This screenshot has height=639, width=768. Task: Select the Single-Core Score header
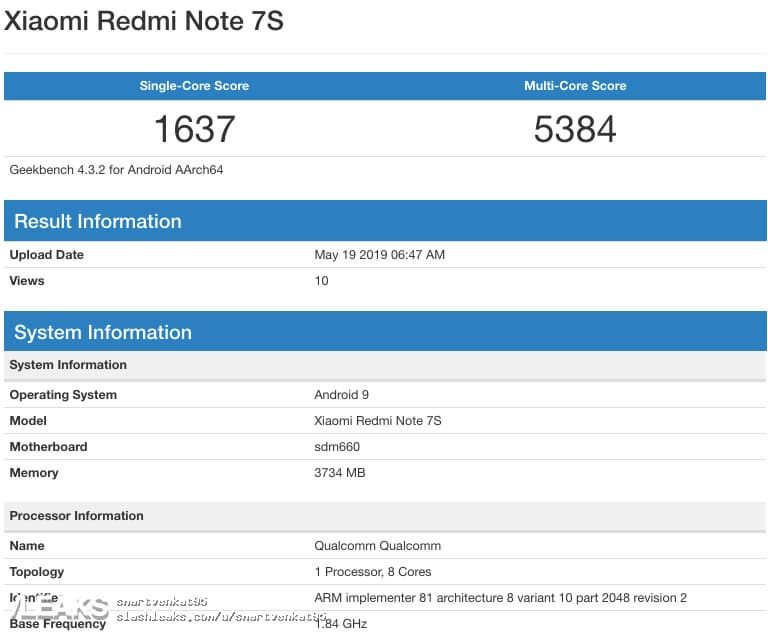click(x=194, y=86)
